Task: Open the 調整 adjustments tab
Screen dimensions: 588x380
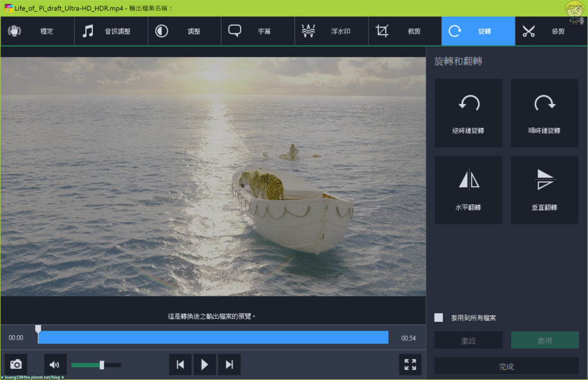Action: tap(184, 31)
